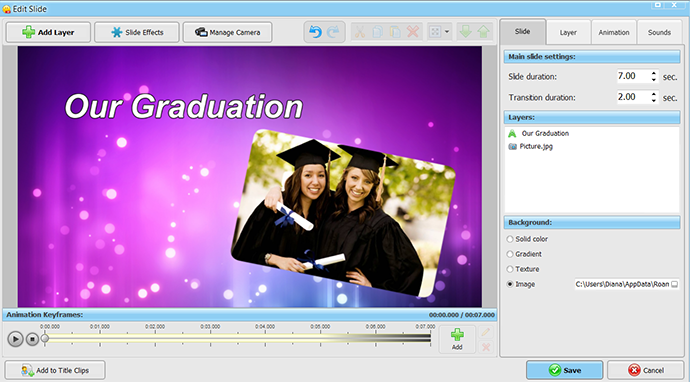Cancel editing the slide

[x=646, y=370]
